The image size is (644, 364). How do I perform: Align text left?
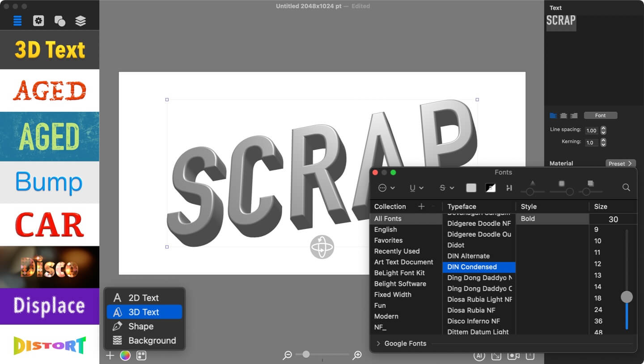tap(553, 115)
